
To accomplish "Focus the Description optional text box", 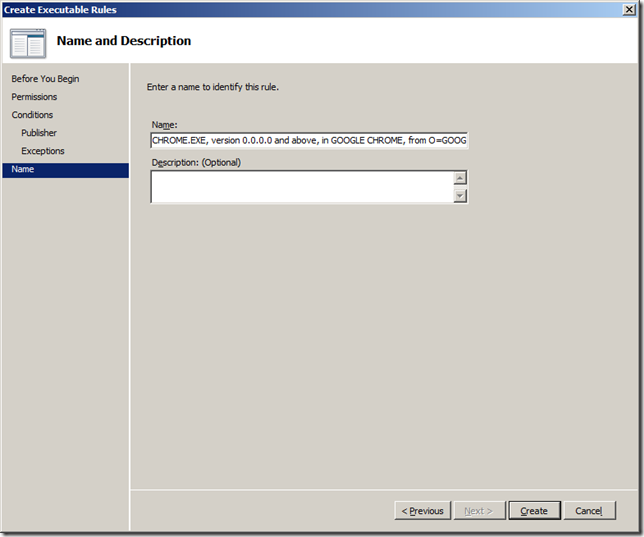I will pos(300,187).
